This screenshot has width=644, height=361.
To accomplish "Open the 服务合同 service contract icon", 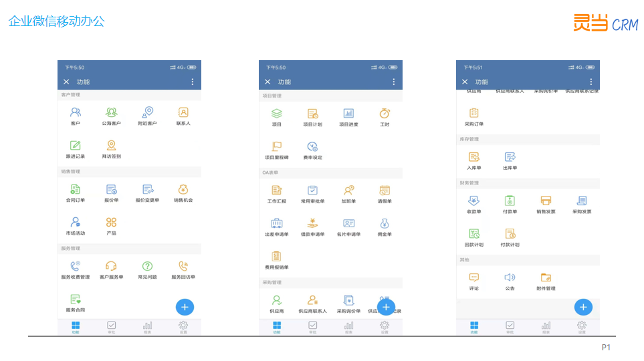I will click(76, 299).
